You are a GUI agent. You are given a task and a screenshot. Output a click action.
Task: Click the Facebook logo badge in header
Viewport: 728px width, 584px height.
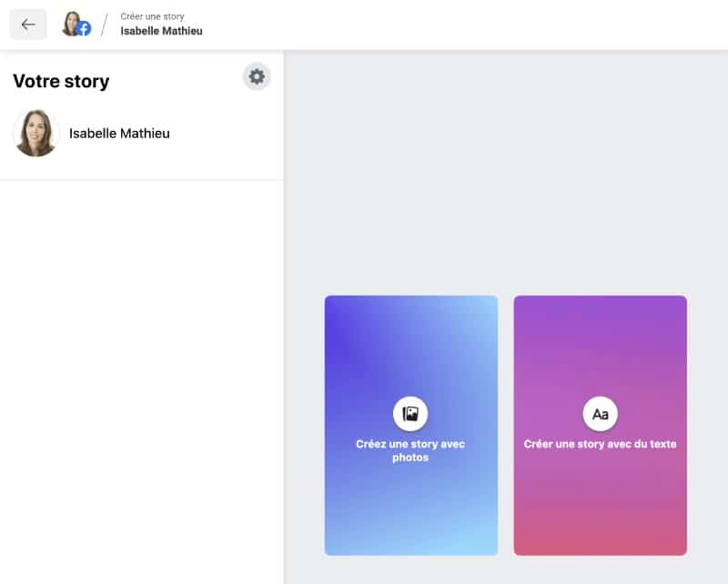84,29
